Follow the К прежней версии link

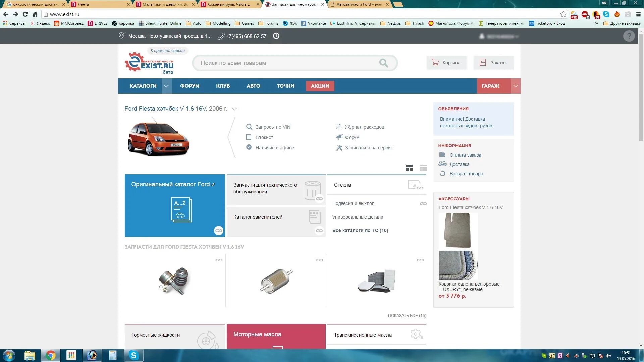coord(168,51)
